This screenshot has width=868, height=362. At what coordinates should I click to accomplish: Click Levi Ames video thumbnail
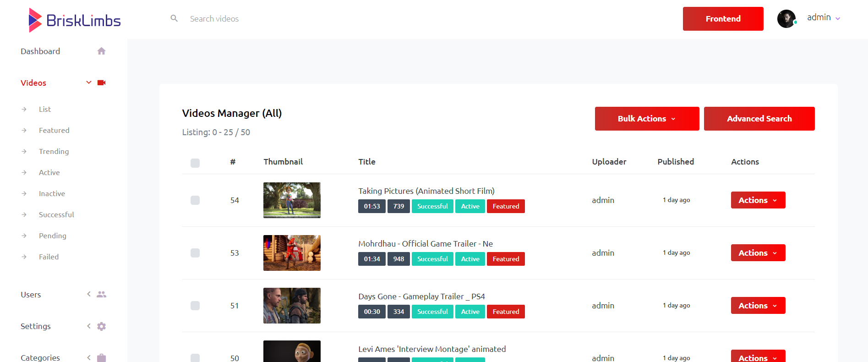click(292, 351)
